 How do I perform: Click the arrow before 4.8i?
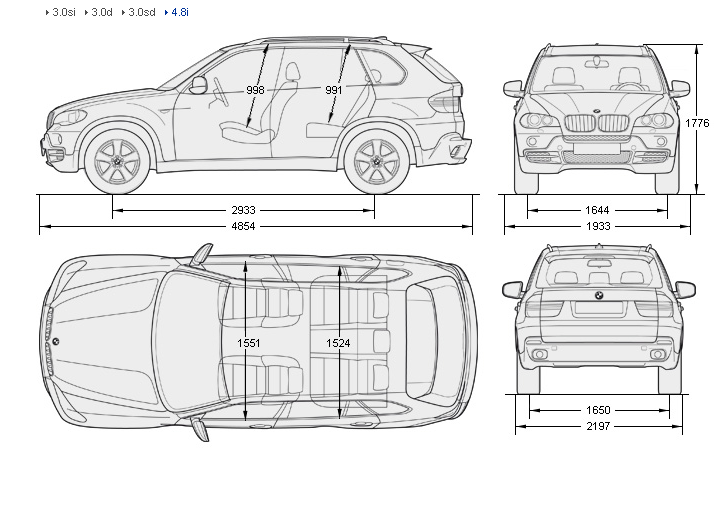(166, 13)
